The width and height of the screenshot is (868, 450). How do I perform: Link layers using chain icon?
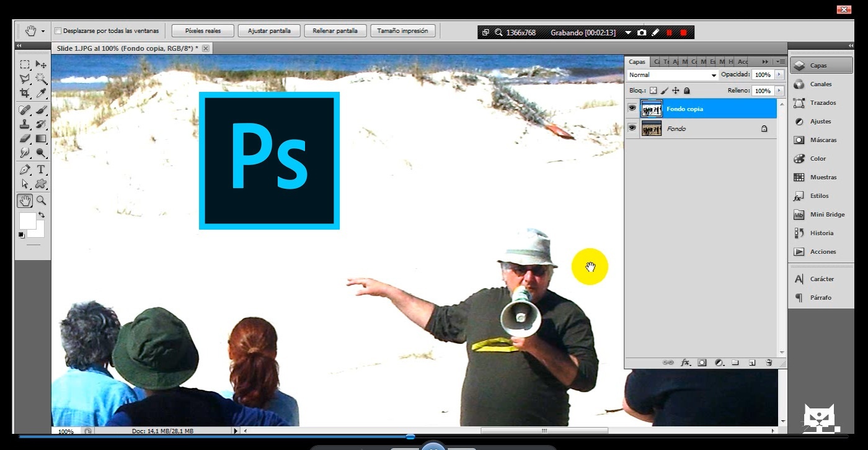click(668, 362)
